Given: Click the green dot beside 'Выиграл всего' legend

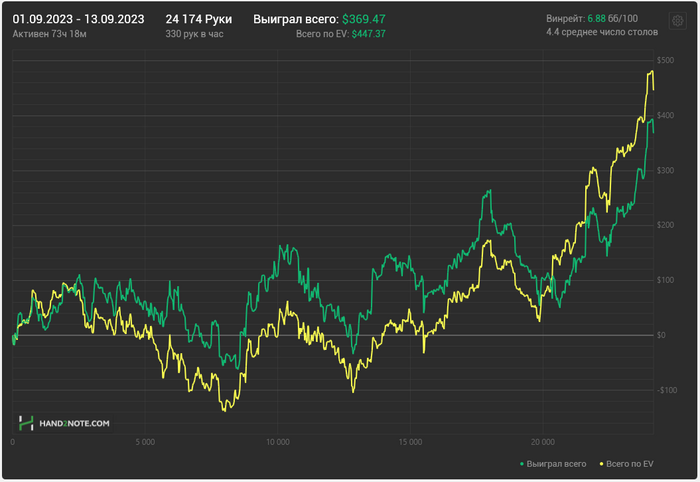Looking at the screenshot, I should pos(521,464).
